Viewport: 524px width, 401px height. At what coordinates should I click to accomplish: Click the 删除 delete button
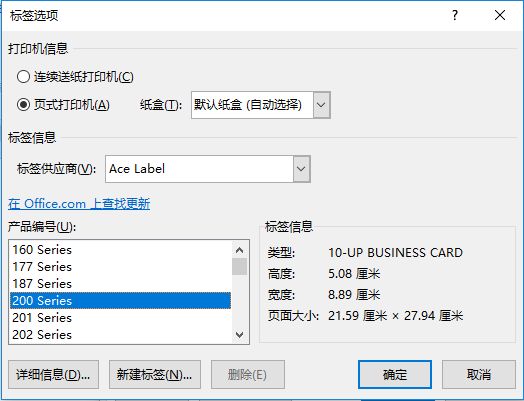coord(248,375)
